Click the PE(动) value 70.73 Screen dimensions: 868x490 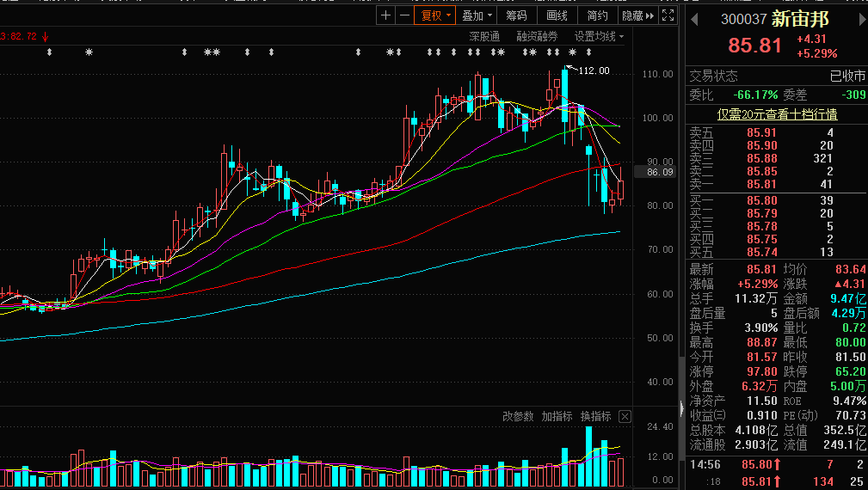850,415
